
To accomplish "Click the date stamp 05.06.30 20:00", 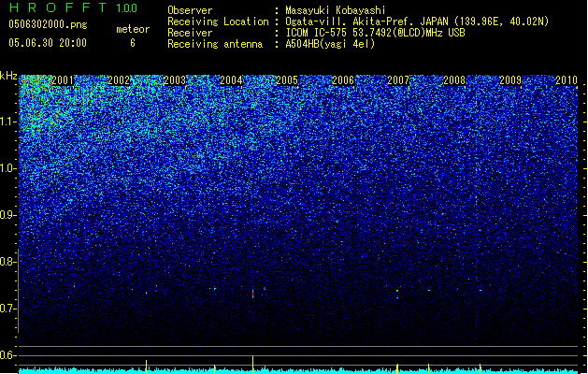I will click(48, 43).
